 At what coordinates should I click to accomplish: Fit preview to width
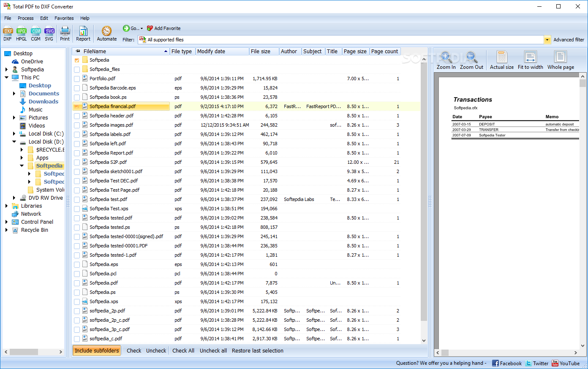(531, 60)
